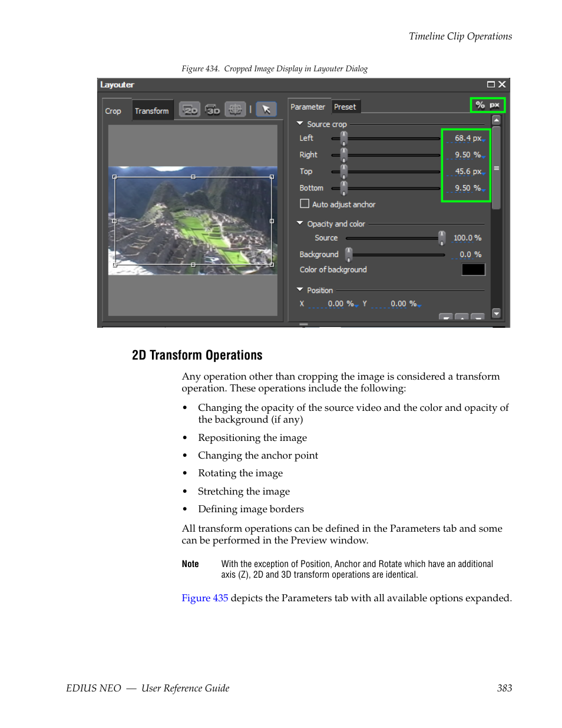Click the Left crop slider handle
Viewport: 562px width, 728px height.
344,138
